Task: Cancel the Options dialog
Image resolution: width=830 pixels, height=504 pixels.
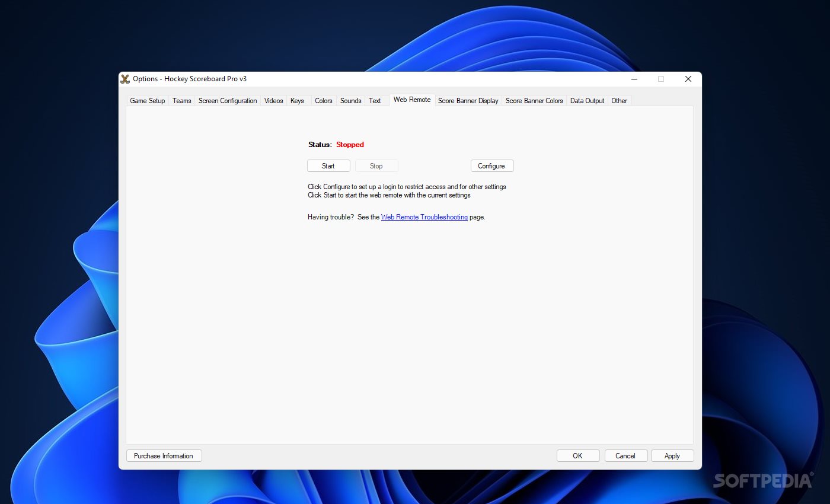Action: pyautogui.click(x=625, y=456)
